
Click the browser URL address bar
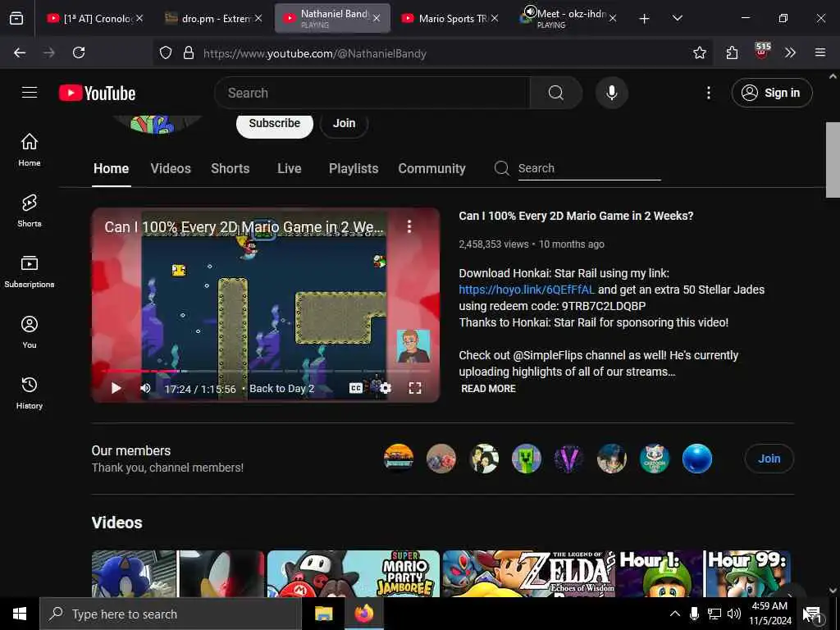(x=435, y=52)
